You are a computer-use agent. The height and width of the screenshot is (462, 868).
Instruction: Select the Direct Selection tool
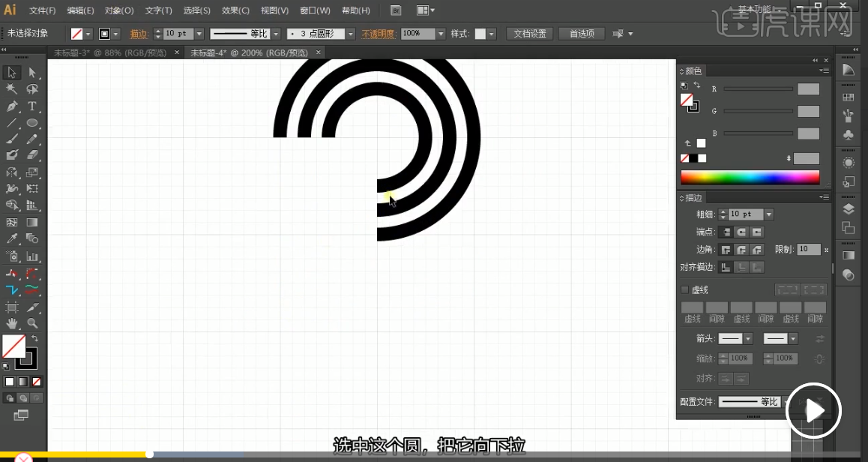pos(32,73)
